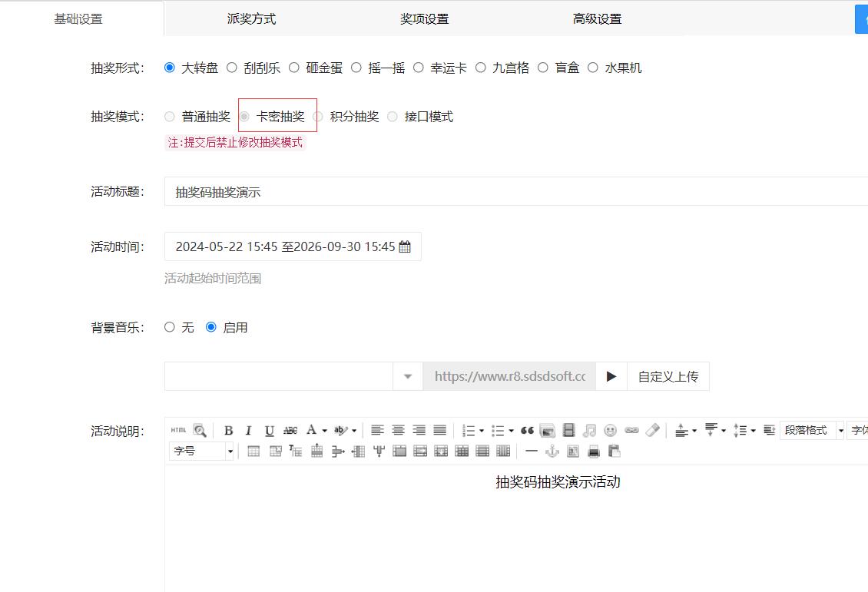Viewport: 868px width, 592px height.
Task: Switch to the 基础设置 tab
Action: tap(78, 18)
